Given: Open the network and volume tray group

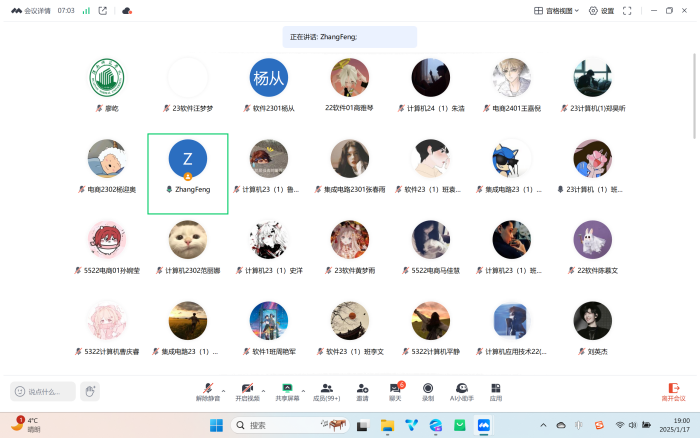Looking at the screenshot, I should tap(633, 425).
